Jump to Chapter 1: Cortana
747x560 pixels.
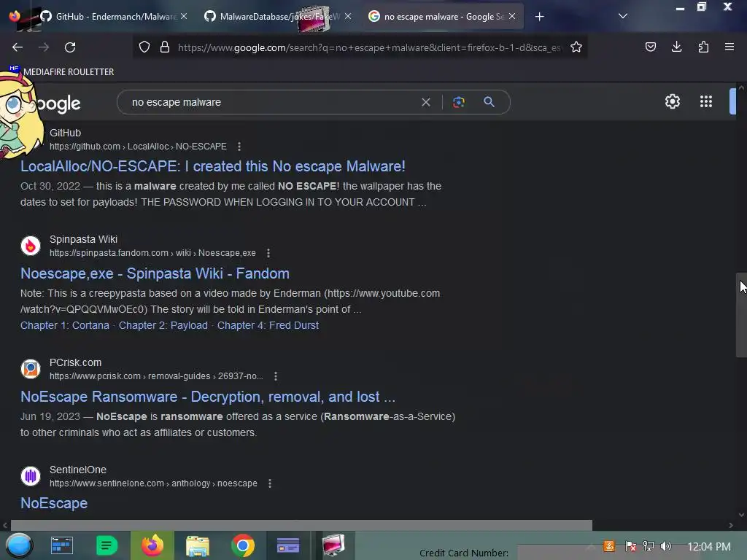click(65, 325)
